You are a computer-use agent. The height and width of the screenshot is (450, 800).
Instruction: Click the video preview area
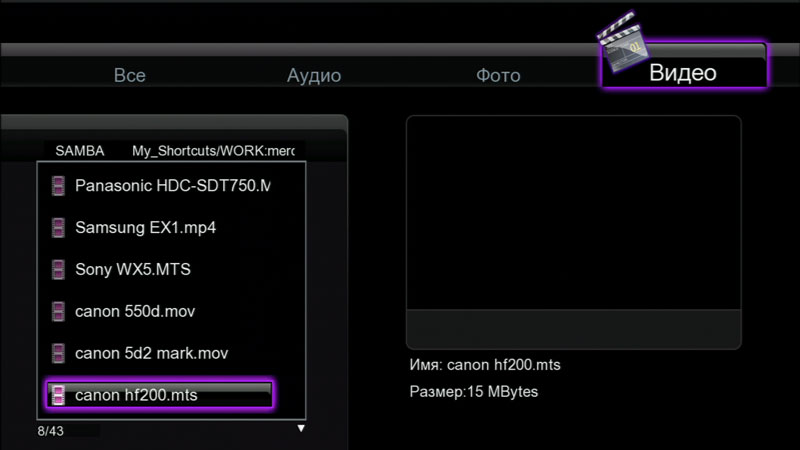(x=573, y=232)
